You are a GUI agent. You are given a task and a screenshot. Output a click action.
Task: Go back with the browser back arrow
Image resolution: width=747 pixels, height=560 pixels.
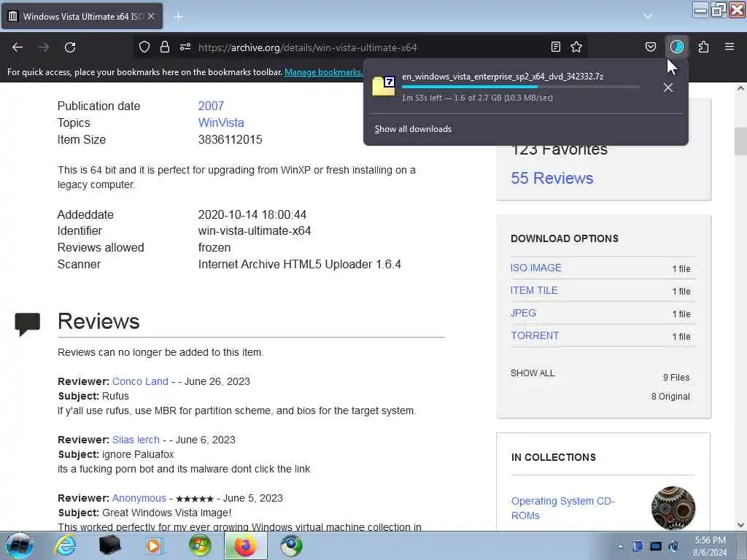(18, 47)
